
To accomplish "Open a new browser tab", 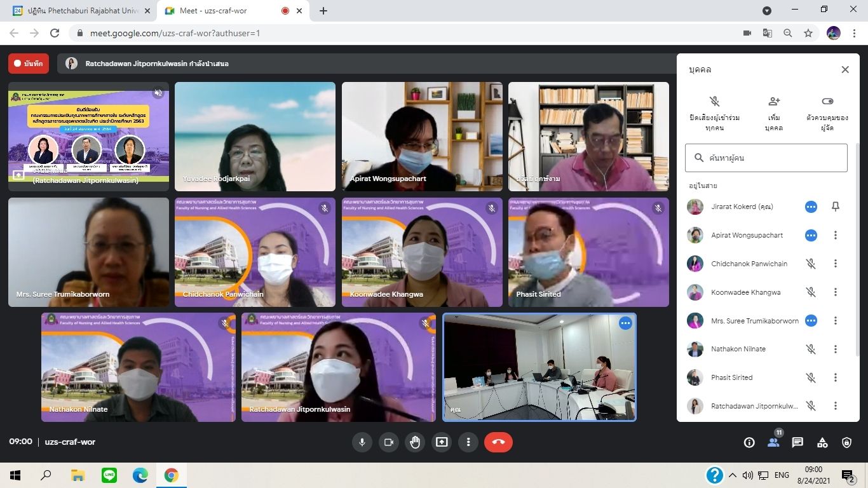I will [x=323, y=11].
